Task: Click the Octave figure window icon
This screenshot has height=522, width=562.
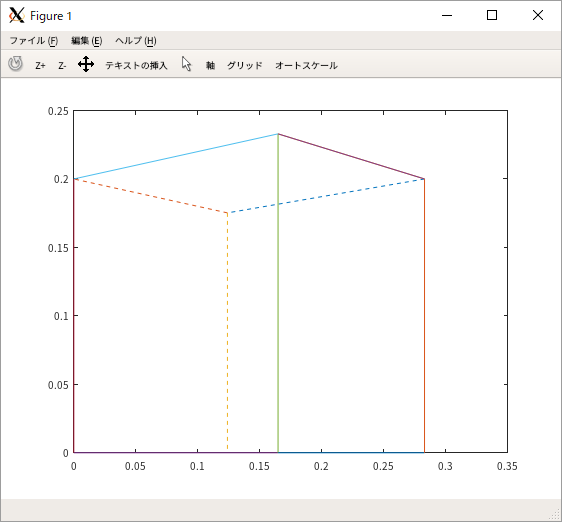Action: click(x=16, y=15)
